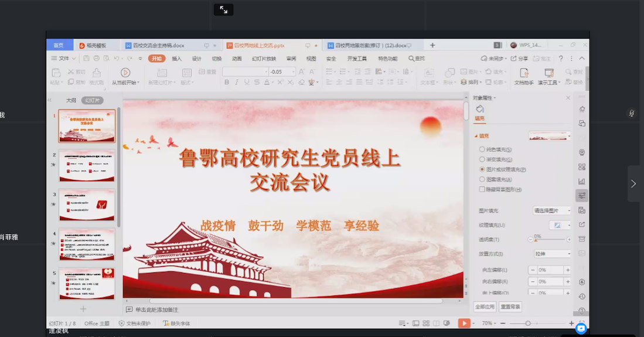Click the 演示工具 presentation tools icon
This screenshot has width=644, height=337.
pos(549,73)
